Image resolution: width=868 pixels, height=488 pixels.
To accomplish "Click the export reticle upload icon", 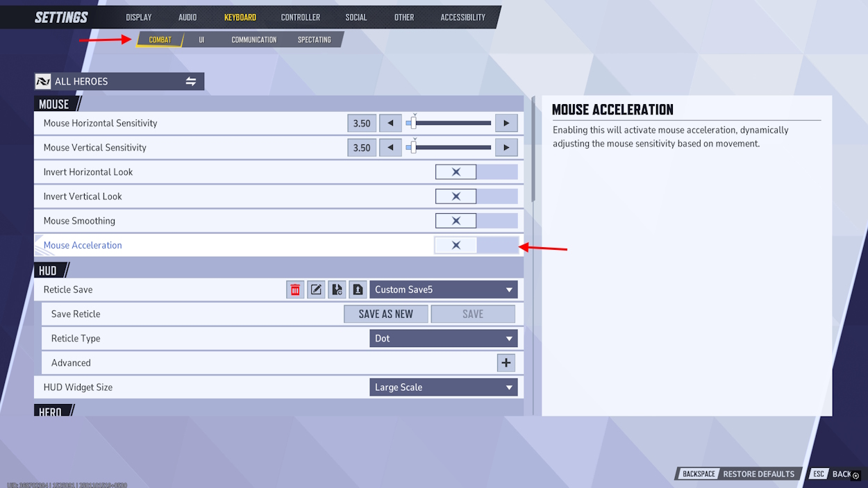I will [358, 289].
